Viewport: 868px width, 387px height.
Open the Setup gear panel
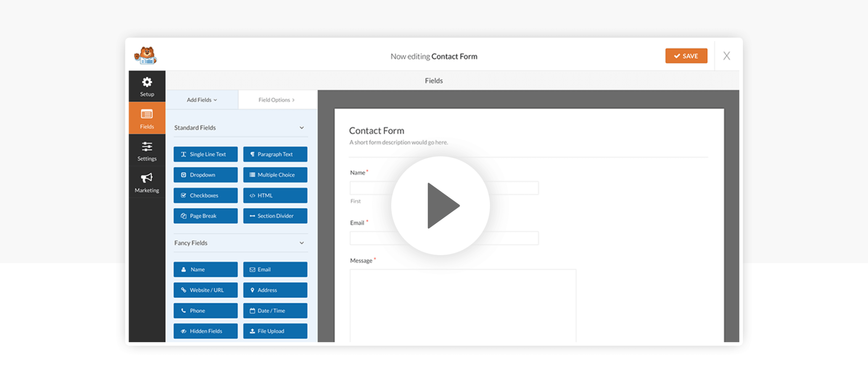[x=147, y=87]
